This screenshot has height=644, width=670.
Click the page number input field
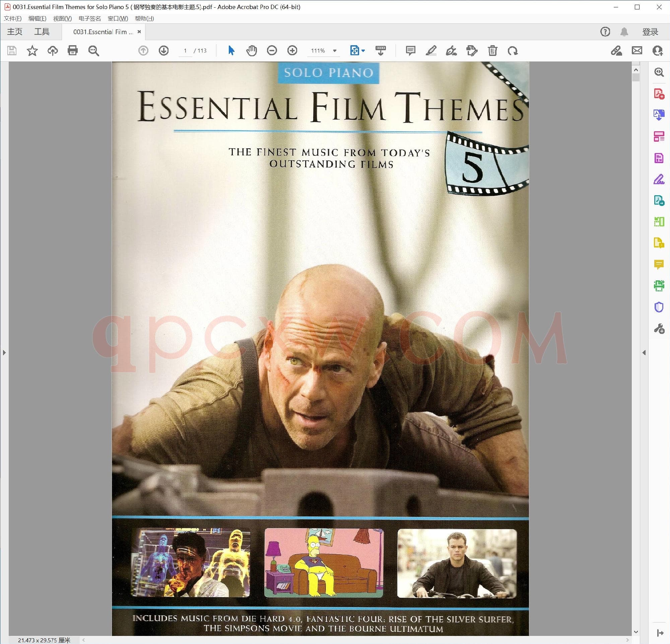click(185, 51)
